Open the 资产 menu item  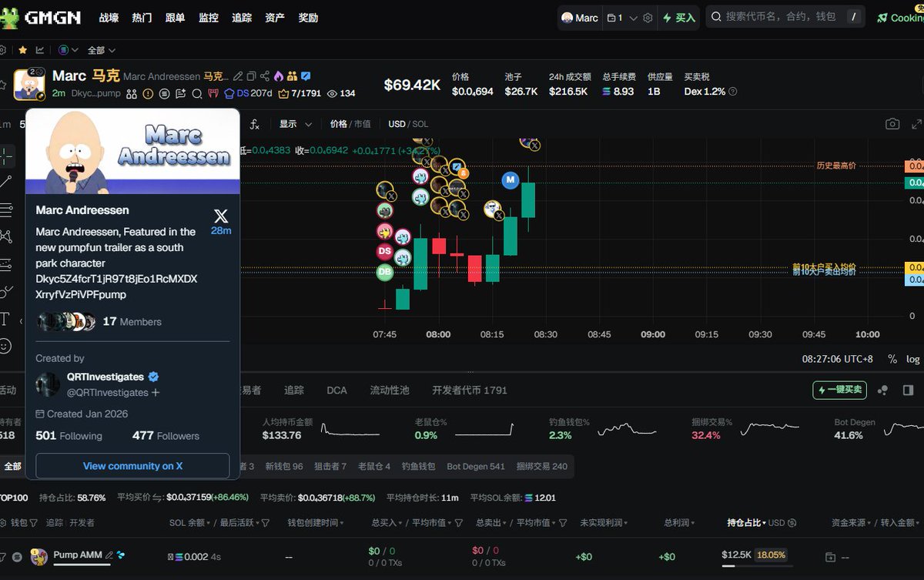pos(275,18)
